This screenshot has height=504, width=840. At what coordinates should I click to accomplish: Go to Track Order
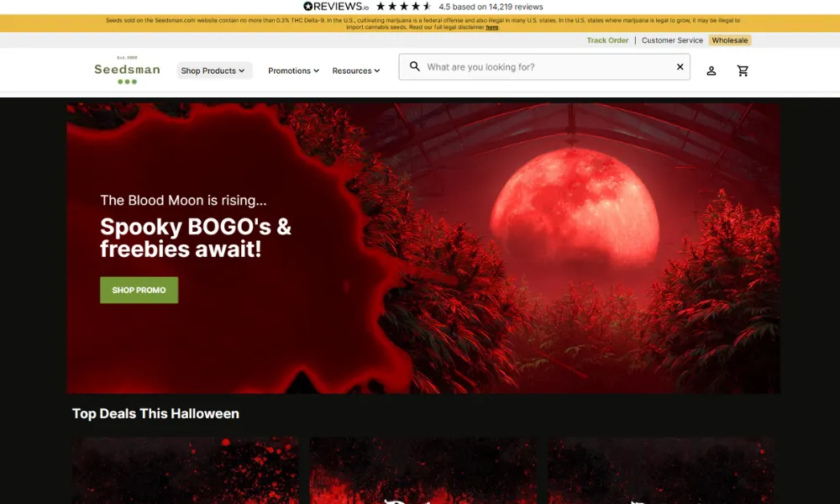click(x=607, y=40)
